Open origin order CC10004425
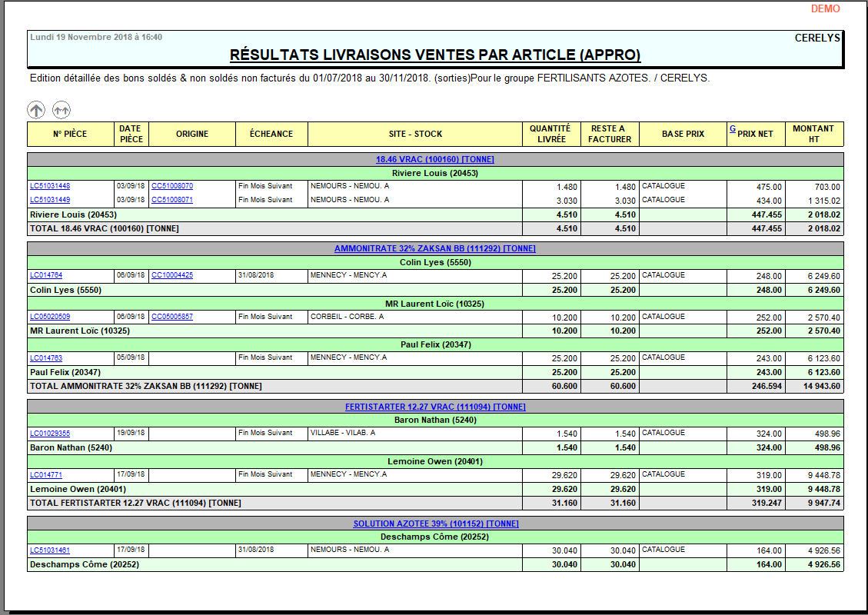The width and height of the screenshot is (868, 615). point(172,275)
